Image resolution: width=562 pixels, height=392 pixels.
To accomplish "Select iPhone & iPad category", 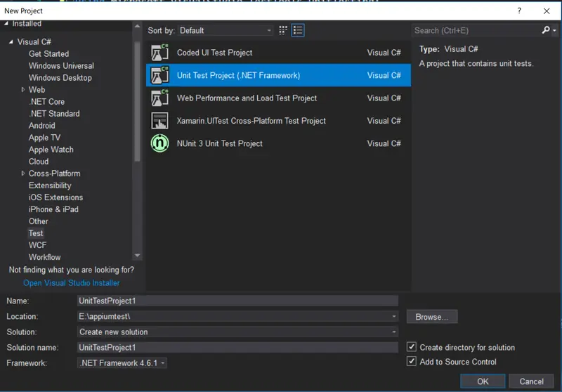I will pos(53,209).
